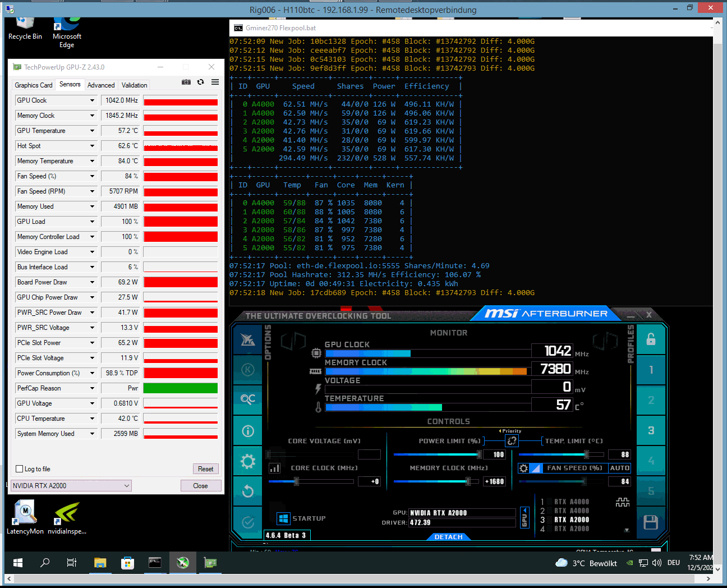The image size is (727, 588).
Task: Expand CPU Temperature sensor dropdown
Action: (92, 419)
